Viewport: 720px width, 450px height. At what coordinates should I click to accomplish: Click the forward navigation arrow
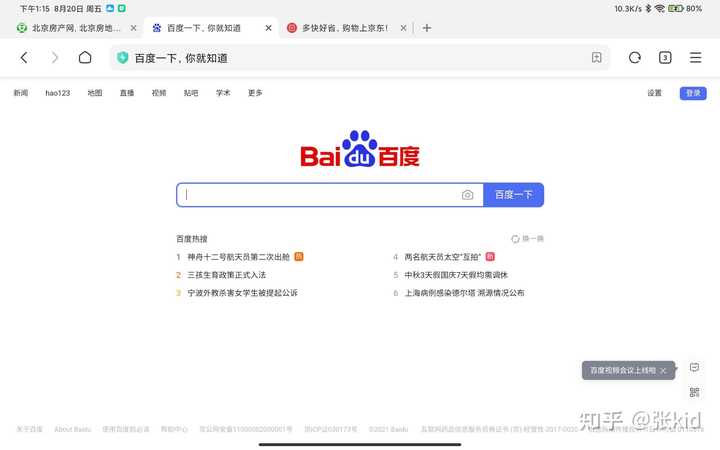point(55,57)
